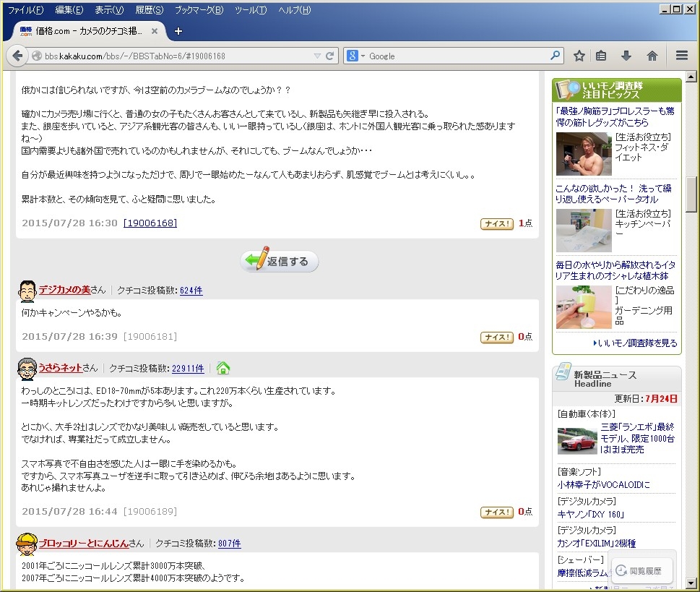Open キヤノン「IXY 160」 news link
This screenshot has width=700, height=592.
591,514
